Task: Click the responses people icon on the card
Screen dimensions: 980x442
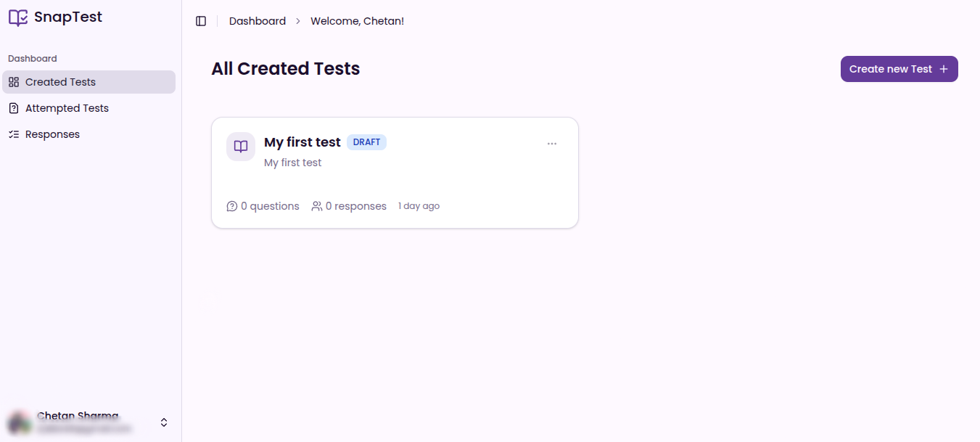Action: tap(317, 206)
